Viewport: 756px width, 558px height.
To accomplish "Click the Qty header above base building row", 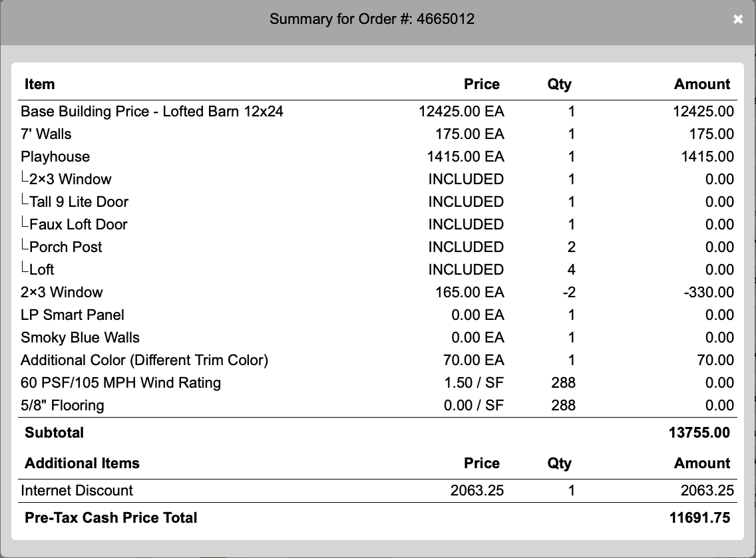I will (559, 84).
